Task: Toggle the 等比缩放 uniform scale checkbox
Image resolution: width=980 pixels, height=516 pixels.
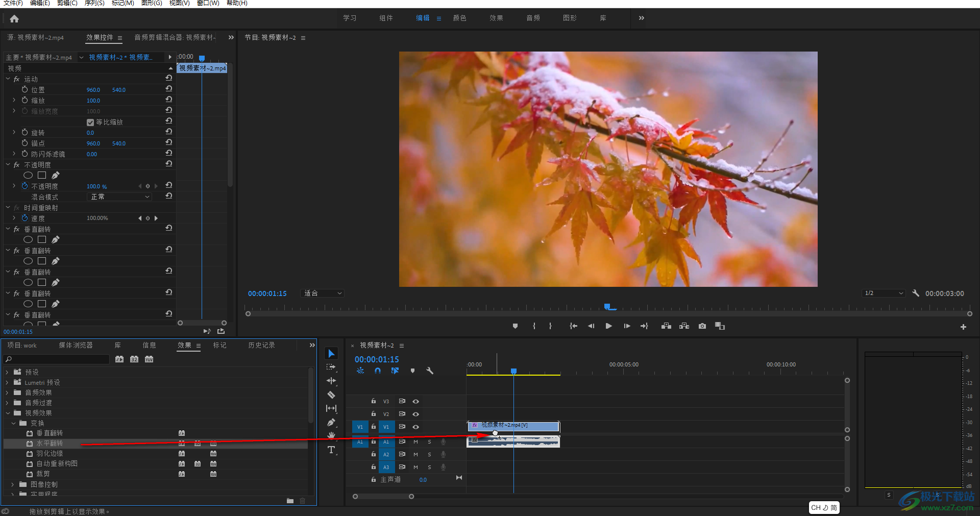Action: (x=90, y=122)
